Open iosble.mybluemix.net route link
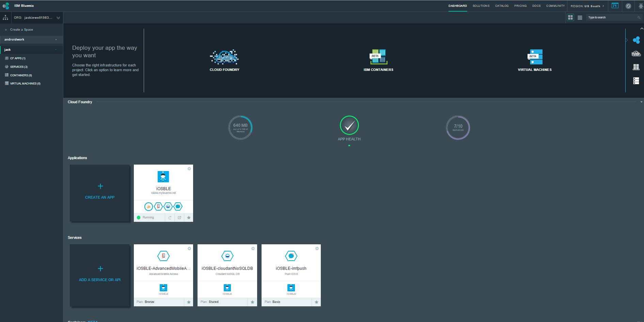Viewport: 644px width, 322px height. click(163, 193)
